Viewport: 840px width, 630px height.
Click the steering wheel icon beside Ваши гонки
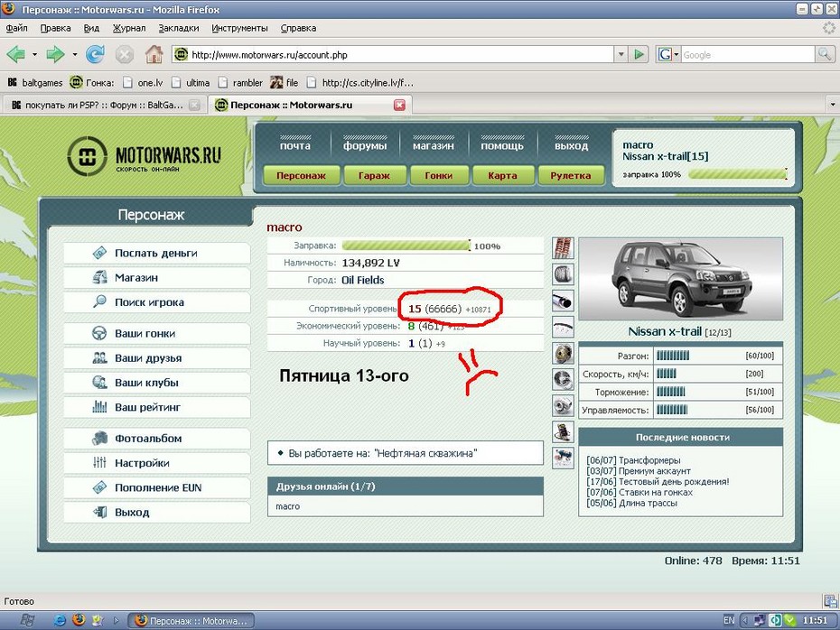tap(99, 333)
